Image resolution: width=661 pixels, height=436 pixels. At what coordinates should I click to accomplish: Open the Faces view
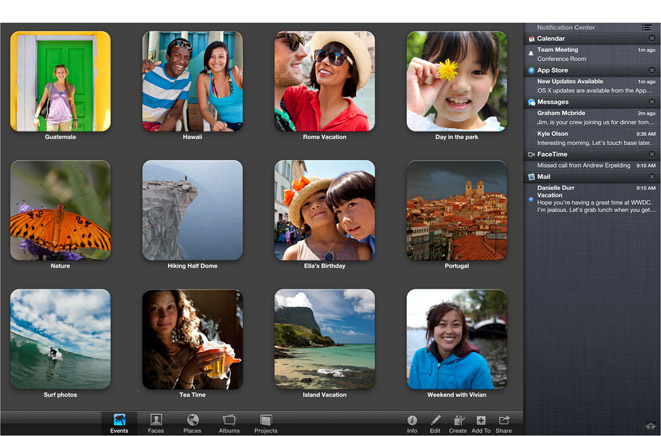click(156, 422)
